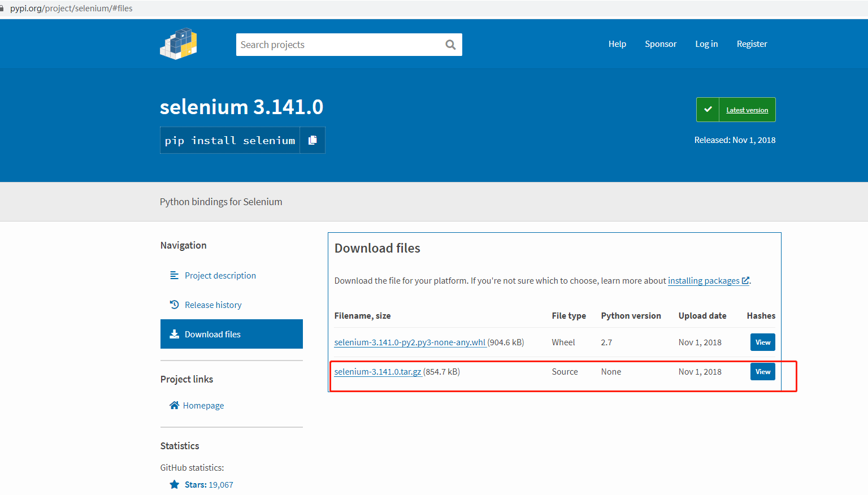Click the Filename, size column header
The width and height of the screenshot is (868, 495).
(362, 316)
